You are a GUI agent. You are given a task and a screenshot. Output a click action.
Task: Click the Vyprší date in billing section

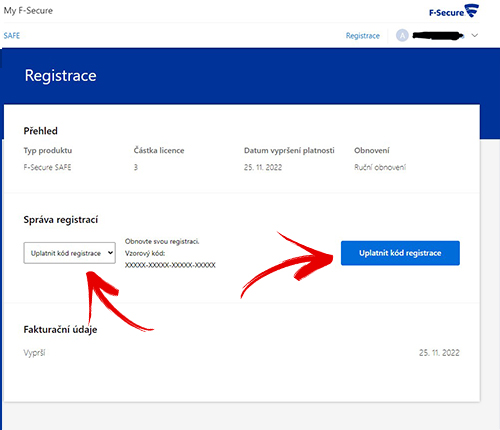tap(439, 353)
